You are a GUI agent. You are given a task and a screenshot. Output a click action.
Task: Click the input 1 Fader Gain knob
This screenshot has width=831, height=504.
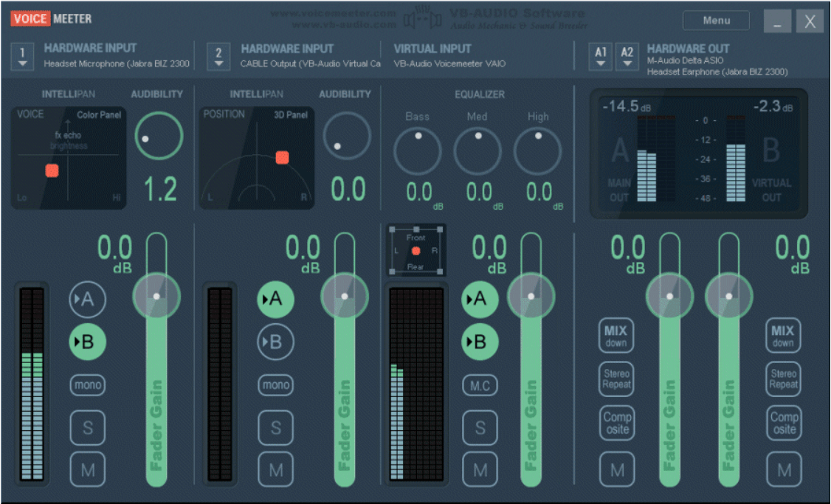[156, 296]
